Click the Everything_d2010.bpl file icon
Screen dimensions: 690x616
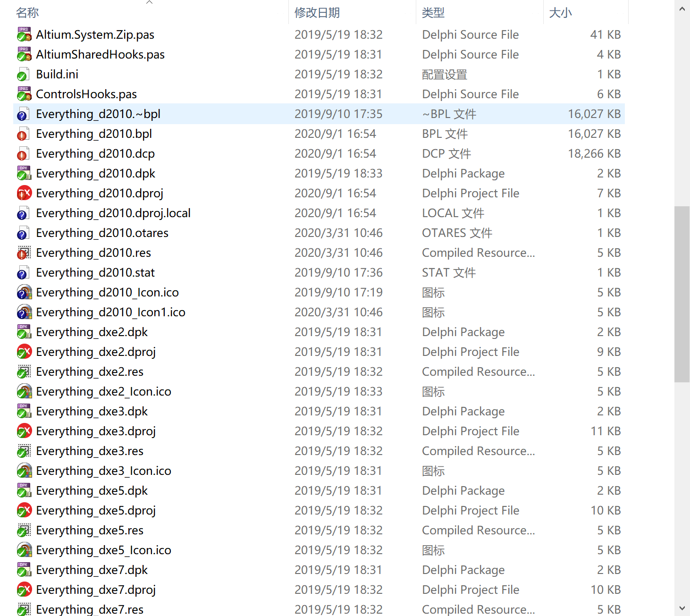[23, 134]
